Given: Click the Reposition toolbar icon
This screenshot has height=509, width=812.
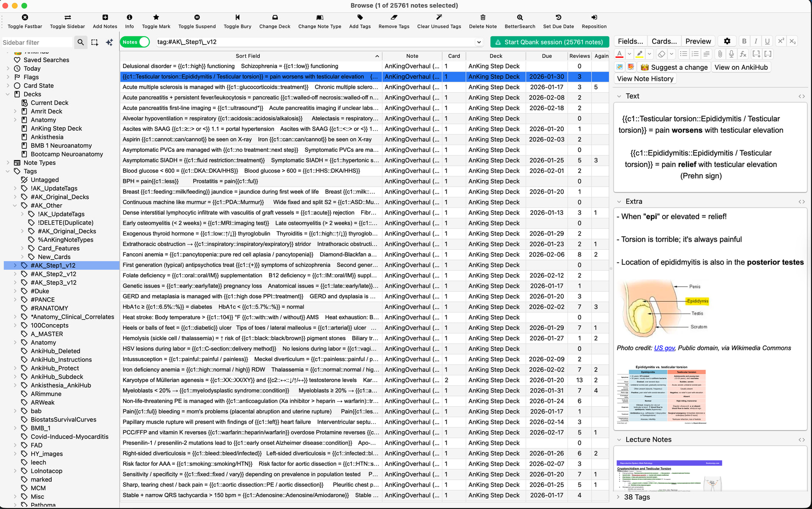Looking at the screenshot, I should point(594,17).
